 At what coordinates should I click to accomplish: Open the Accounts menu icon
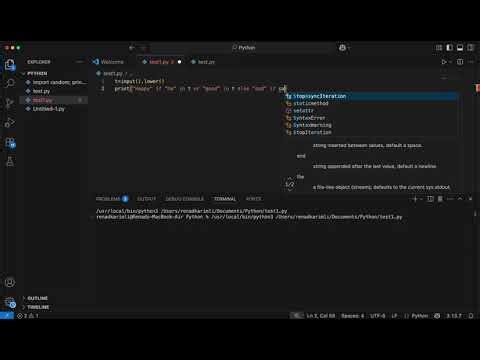tap(10, 283)
